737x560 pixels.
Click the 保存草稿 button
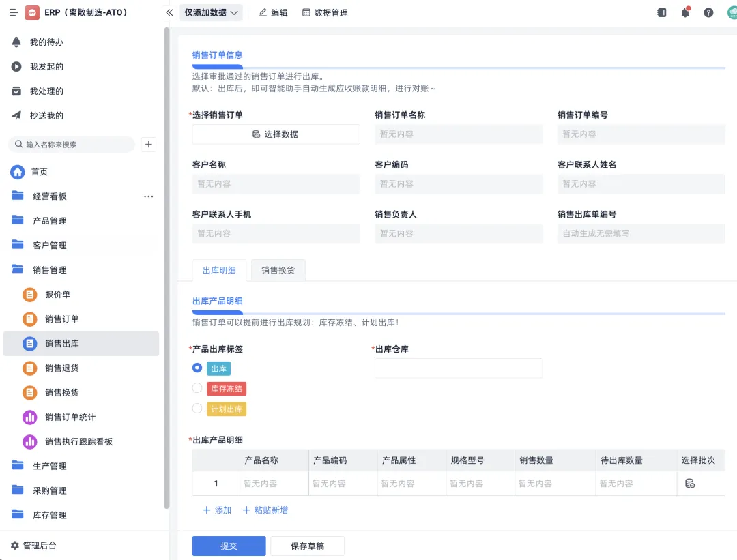pyautogui.click(x=307, y=546)
